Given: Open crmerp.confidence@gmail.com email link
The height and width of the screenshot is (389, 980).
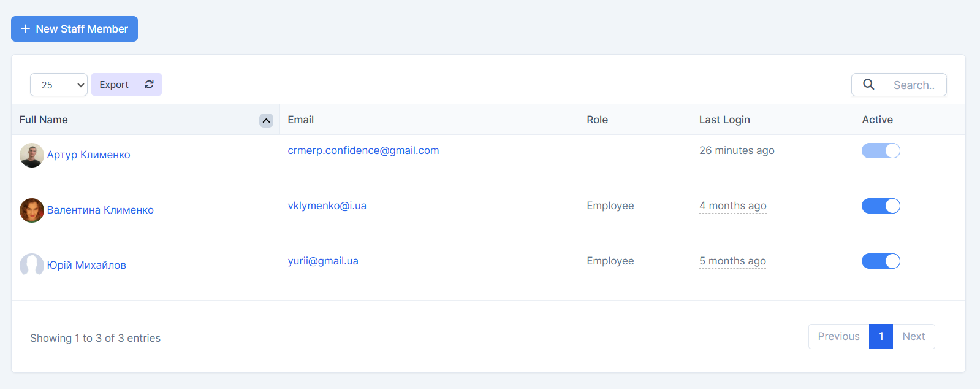Looking at the screenshot, I should (x=363, y=150).
